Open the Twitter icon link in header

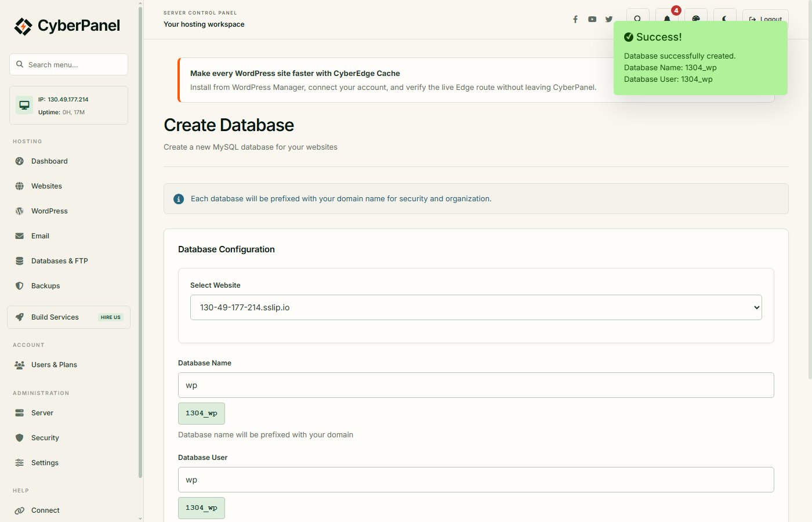(x=609, y=19)
